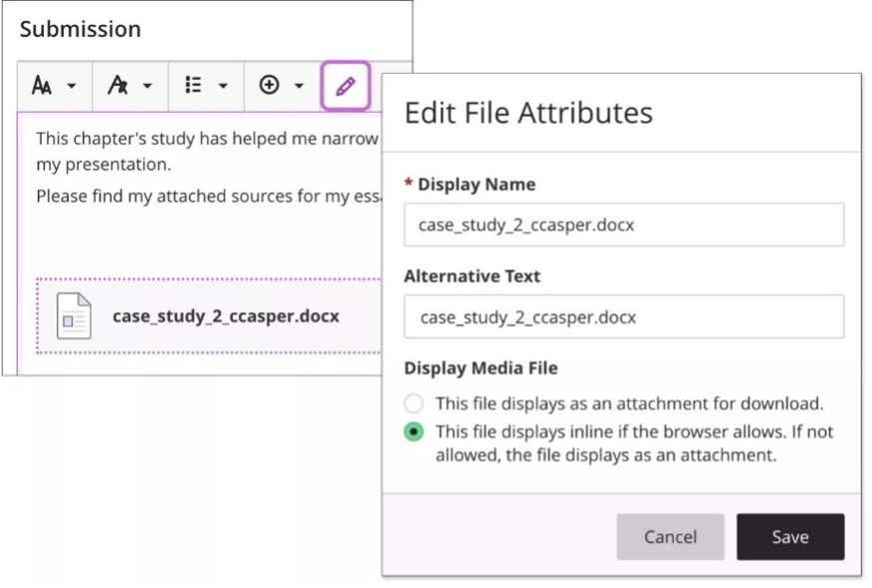Image resolution: width=872 pixels, height=588 pixels.
Task: Expand the list options dropdown arrow
Action: click(223, 86)
